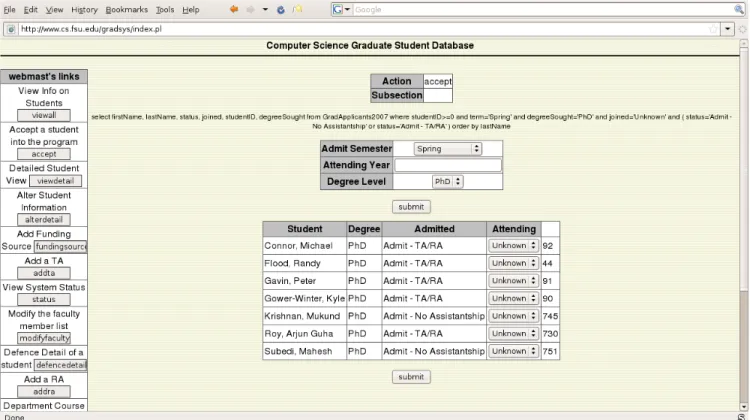Click the webmast's links sidebar heading
This screenshot has width=750, height=420.
click(44, 77)
